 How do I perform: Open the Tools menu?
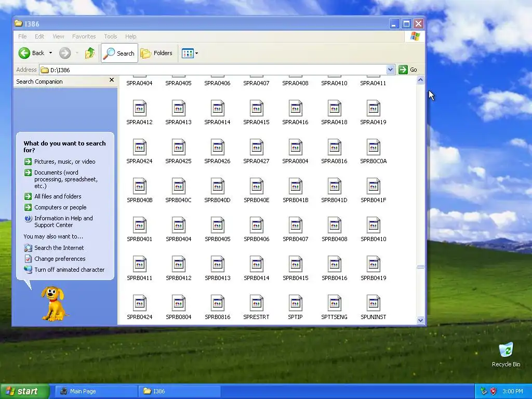click(110, 36)
